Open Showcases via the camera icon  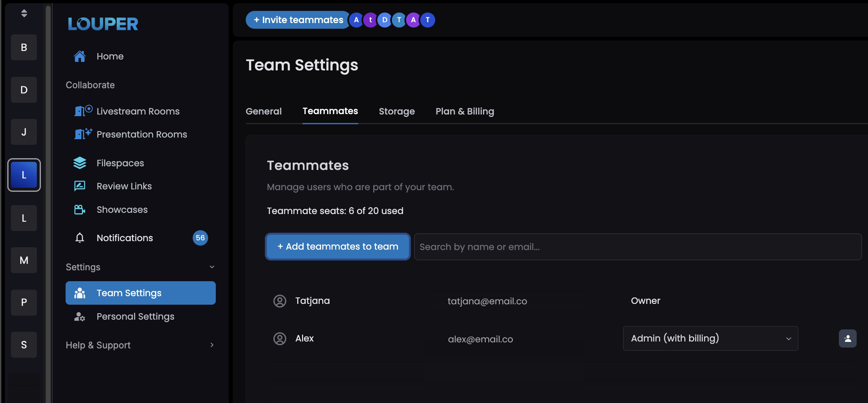coord(80,210)
